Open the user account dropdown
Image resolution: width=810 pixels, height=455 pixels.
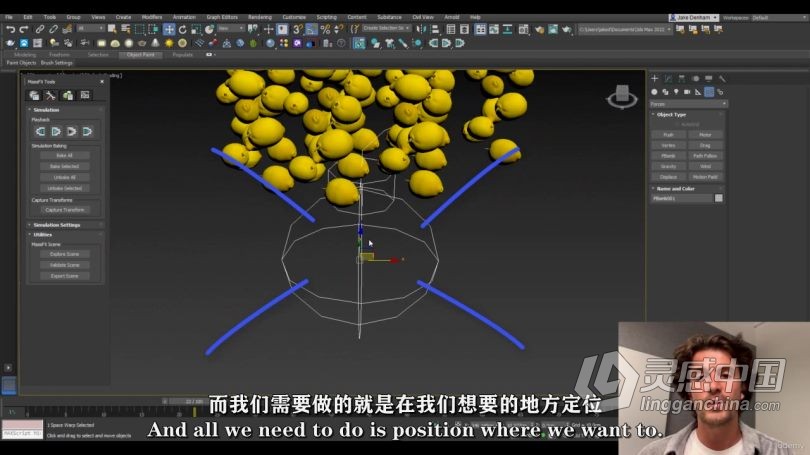coord(693,18)
